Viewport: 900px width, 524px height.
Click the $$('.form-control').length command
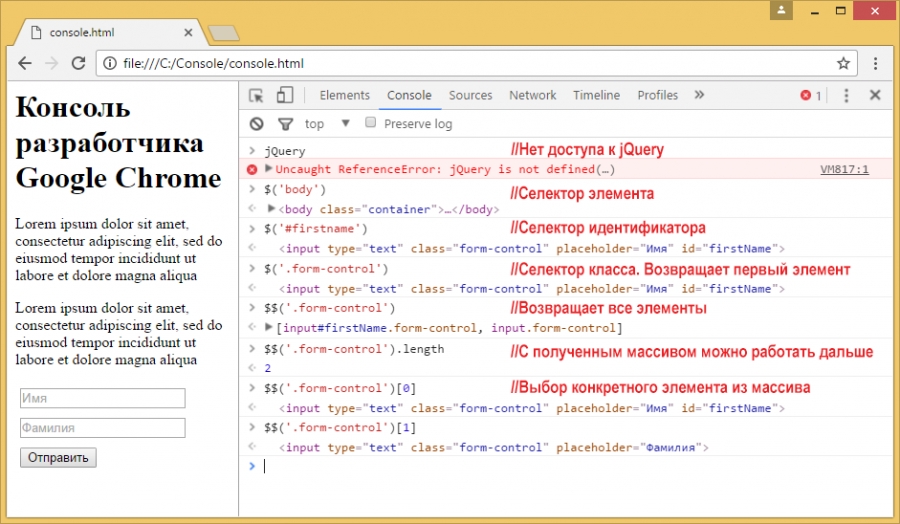(x=354, y=349)
